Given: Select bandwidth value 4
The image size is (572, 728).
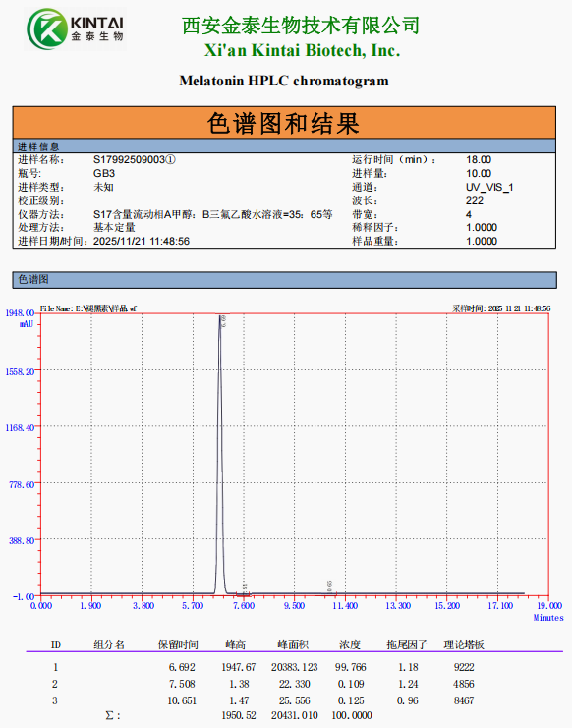Looking at the screenshot, I should [469, 214].
